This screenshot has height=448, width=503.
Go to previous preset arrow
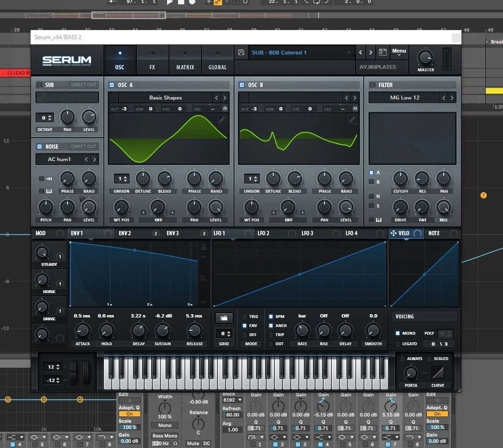coord(360,52)
